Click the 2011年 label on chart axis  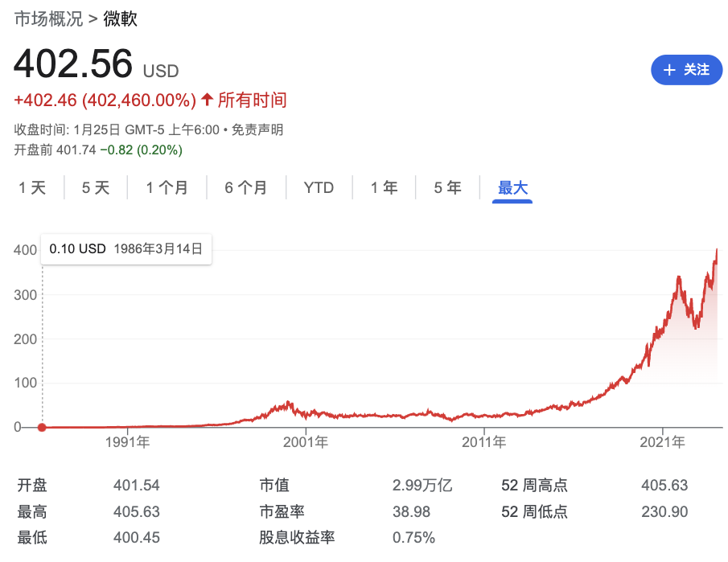pos(483,442)
